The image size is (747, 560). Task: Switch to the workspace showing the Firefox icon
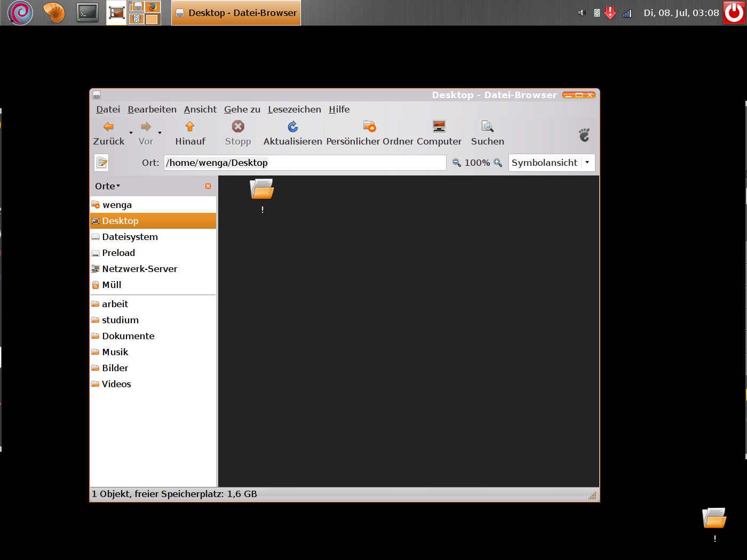152,6
